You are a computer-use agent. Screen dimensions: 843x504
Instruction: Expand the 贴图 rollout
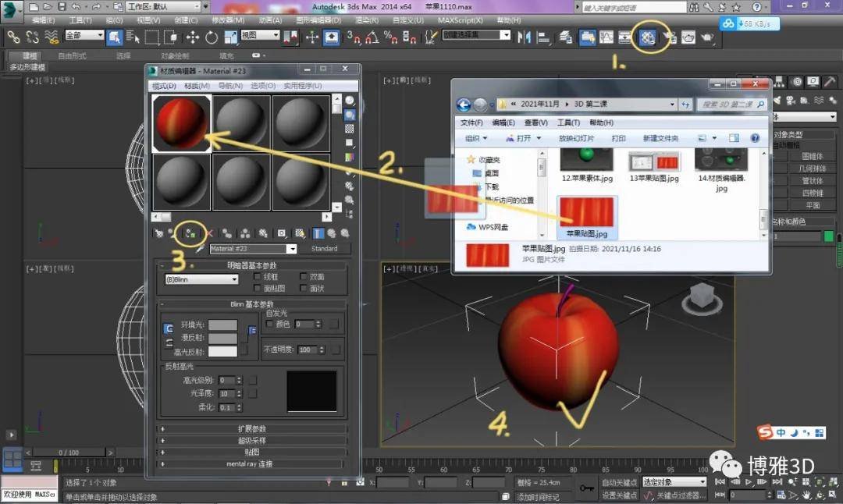[251, 452]
